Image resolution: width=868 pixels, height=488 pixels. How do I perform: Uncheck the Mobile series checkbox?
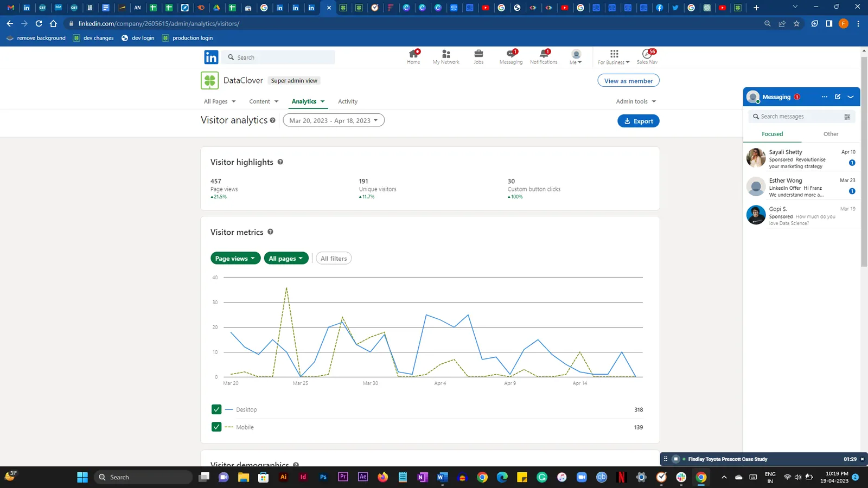point(216,427)
